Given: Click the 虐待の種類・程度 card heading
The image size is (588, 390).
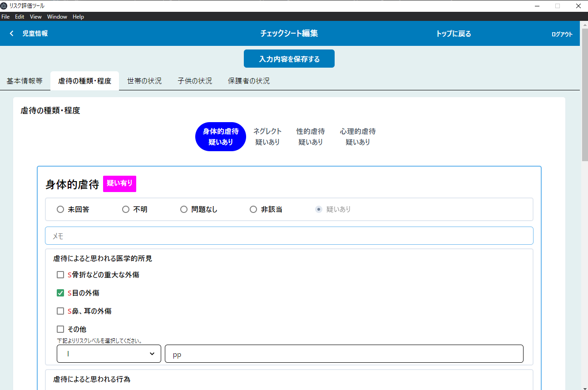Looking at the screenshot, I should pyautogui.click(x=50, y=110).
